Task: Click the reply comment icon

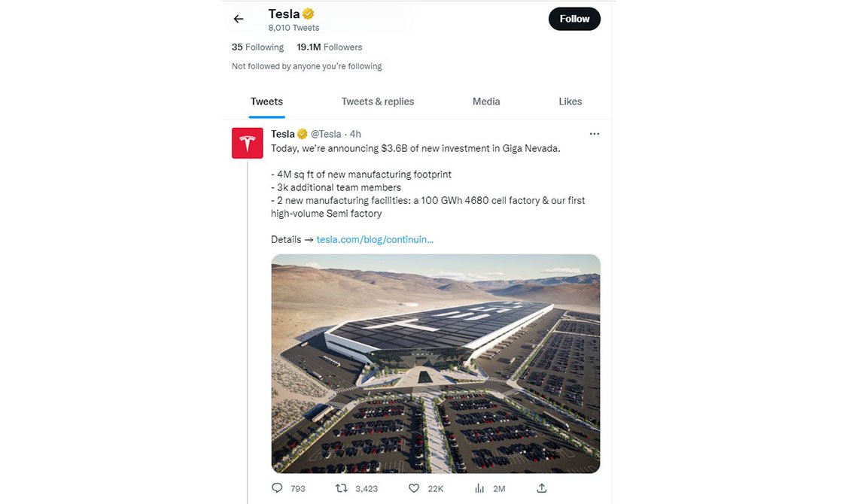Action: click(x=277, y=488)
